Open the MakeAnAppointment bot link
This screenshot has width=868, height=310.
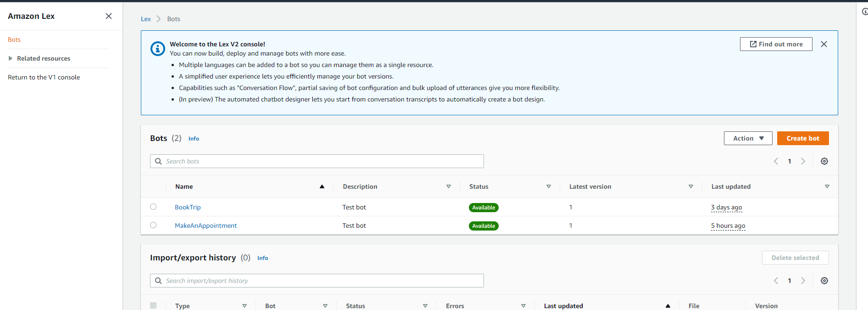click(x=206, y=225)
